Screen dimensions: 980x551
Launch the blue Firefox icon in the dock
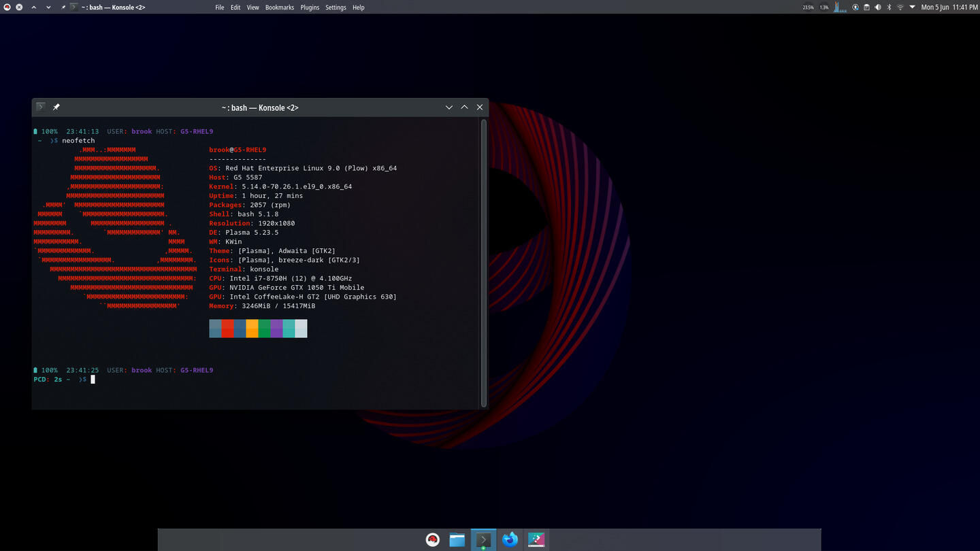click(510, 539)
